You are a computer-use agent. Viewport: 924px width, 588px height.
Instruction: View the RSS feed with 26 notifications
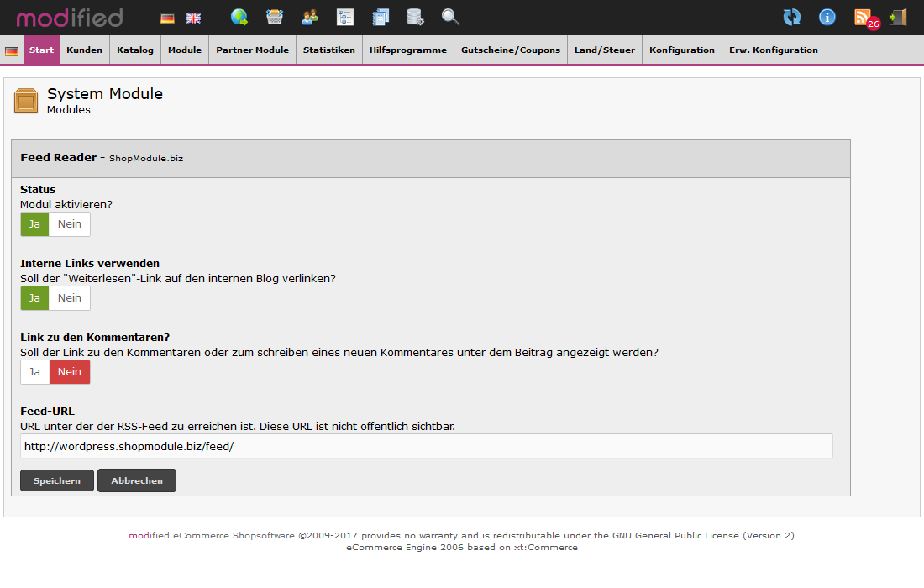click(864, 17)
